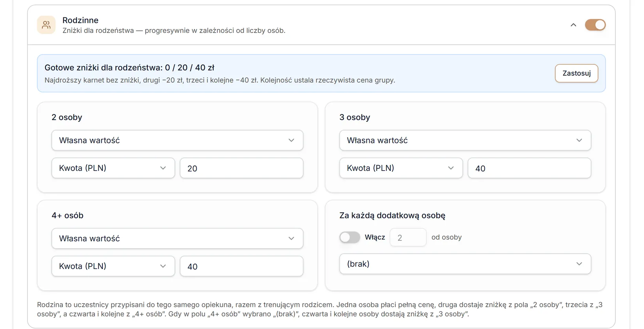Edit the '4+ osób' amount field showing 40

coord(241,266)
